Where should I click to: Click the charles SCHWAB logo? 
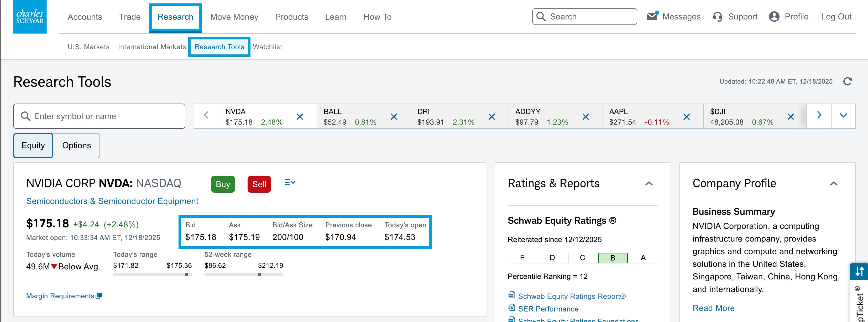point(30,17)
